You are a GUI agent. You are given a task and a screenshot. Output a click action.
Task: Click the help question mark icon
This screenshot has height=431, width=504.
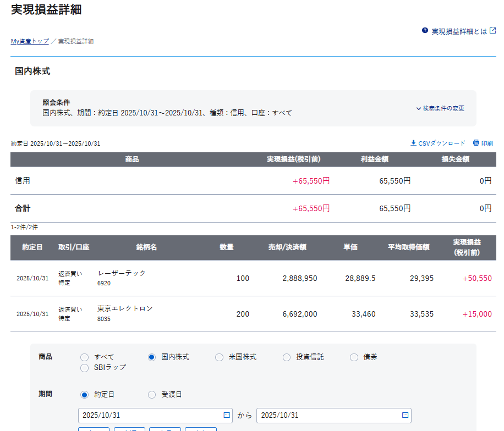(425, 31)
